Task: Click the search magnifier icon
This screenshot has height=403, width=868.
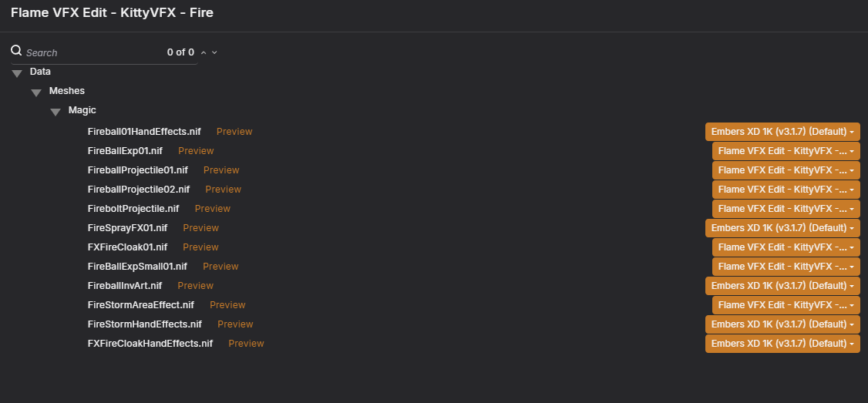Action: [x=16, y=51]
